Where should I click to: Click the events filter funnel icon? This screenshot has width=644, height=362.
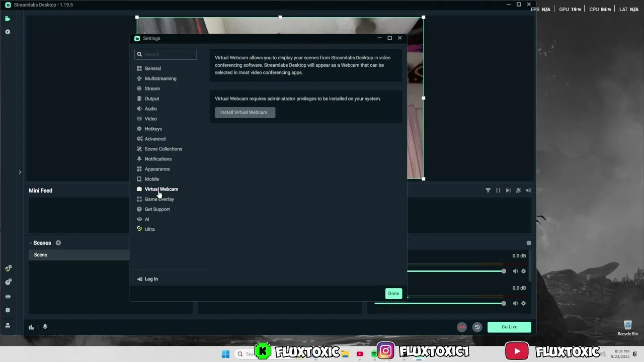[x=488, y=191]
